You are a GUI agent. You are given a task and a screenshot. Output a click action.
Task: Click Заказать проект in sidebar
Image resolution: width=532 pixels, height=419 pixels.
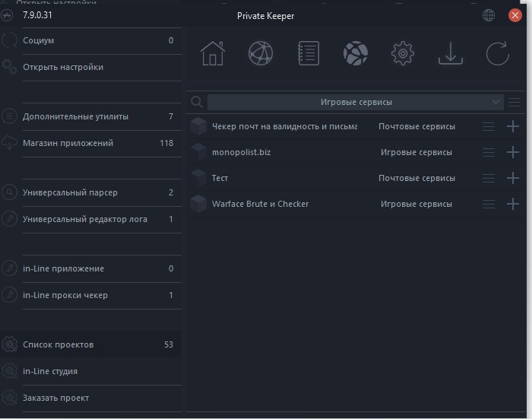tap(55, 398)
